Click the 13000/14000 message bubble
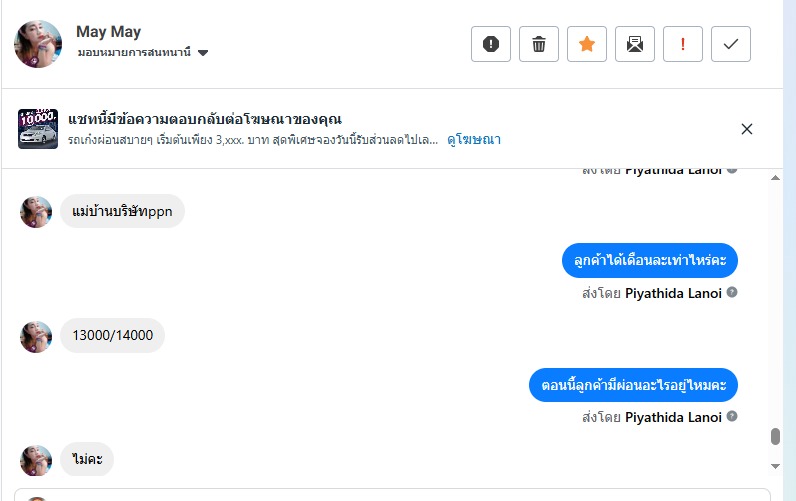This screenshot has height=501, width=796. (x=113, y=335)
